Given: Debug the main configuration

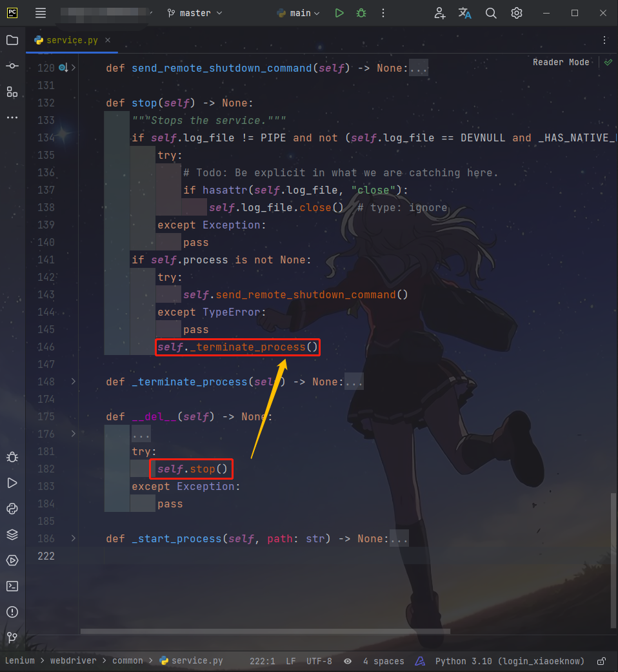Looking at the screenshot, I should [361, 13].
